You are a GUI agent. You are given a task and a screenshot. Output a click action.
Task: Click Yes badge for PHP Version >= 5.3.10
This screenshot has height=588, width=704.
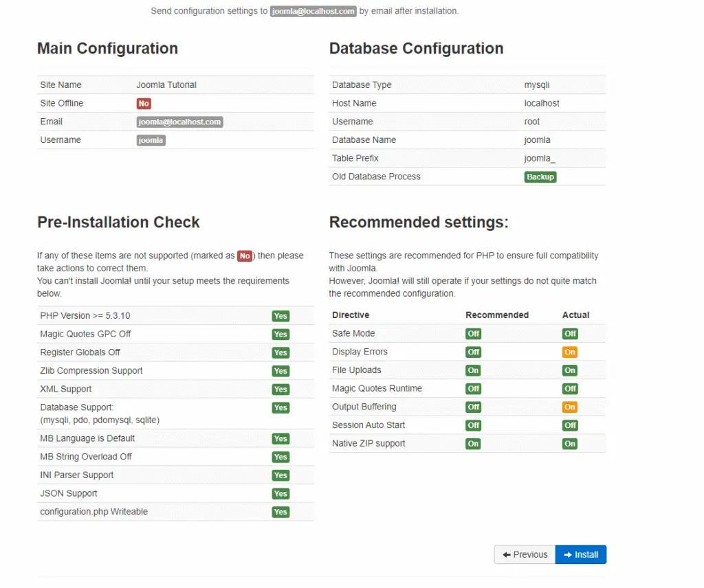click(x=280, y=316)
